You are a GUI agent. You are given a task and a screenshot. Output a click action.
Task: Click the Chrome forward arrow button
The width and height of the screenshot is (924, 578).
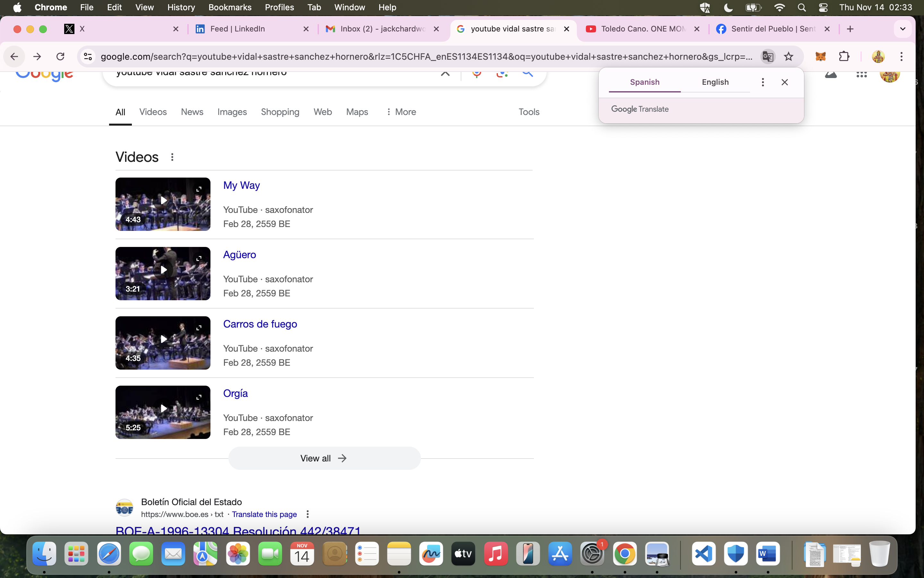tap(37, 57)
